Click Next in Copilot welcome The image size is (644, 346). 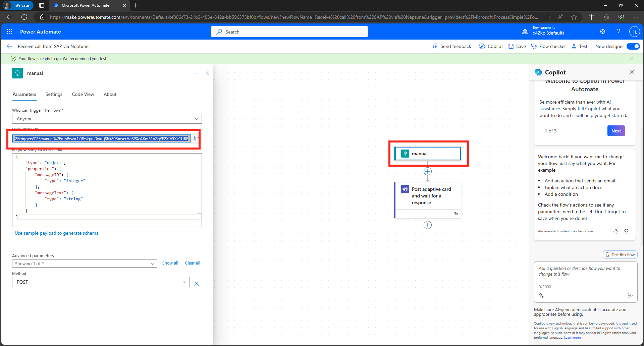(616, 131)
